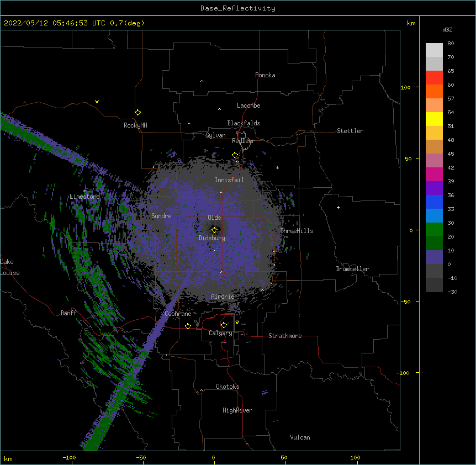The width and height of the screenshot is (476, 465).
Task: Click the dBZ legend heading
Action: tap(447, 29)
